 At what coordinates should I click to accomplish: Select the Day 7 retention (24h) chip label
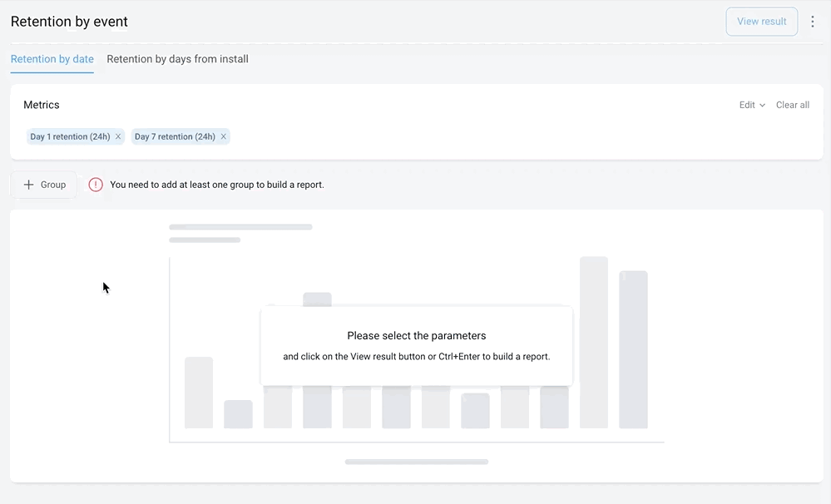tap(175, 137)
